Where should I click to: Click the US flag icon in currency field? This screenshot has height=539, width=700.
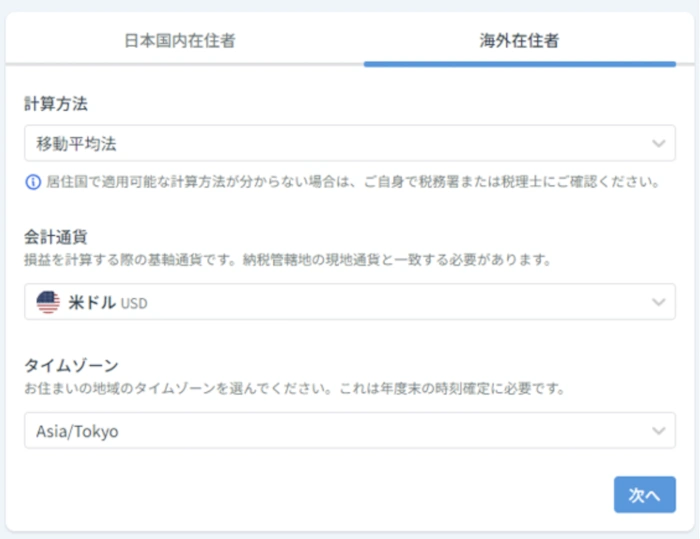click(x=48, y=302)
